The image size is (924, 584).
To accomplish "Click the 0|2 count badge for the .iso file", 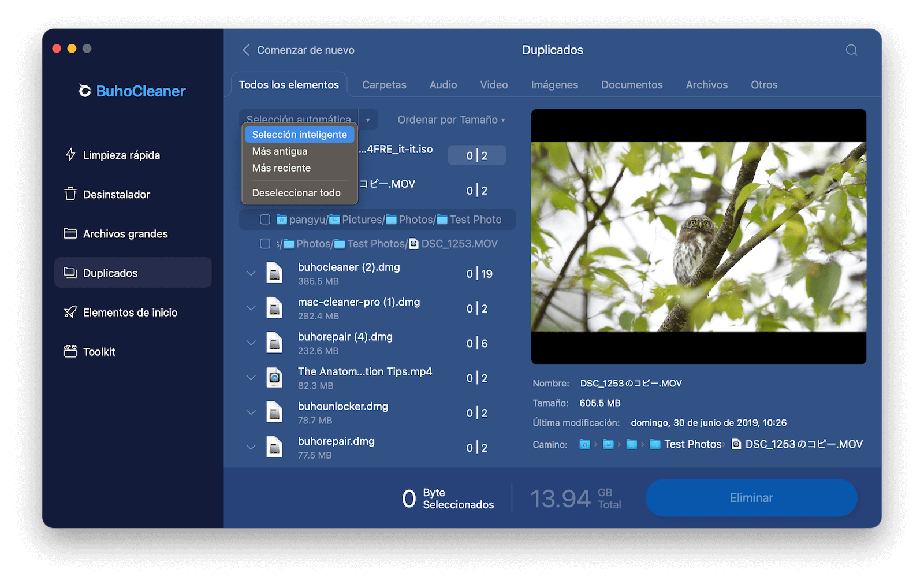I will click(477, 155).
